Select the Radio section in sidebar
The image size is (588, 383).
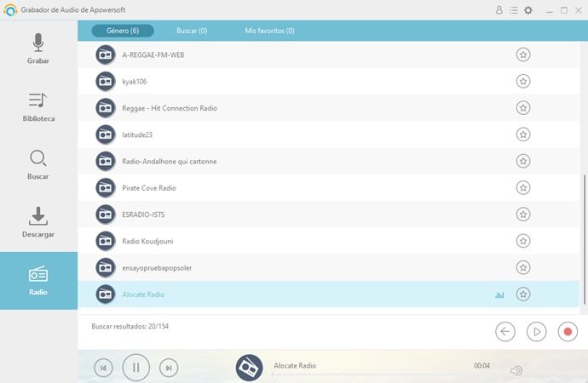(x=38, y=281)
